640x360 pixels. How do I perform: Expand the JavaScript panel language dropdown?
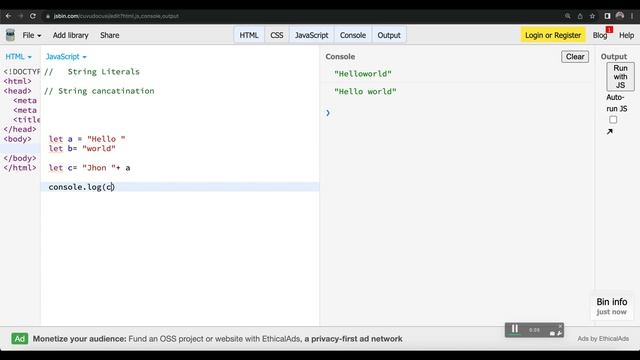point(66,56)
